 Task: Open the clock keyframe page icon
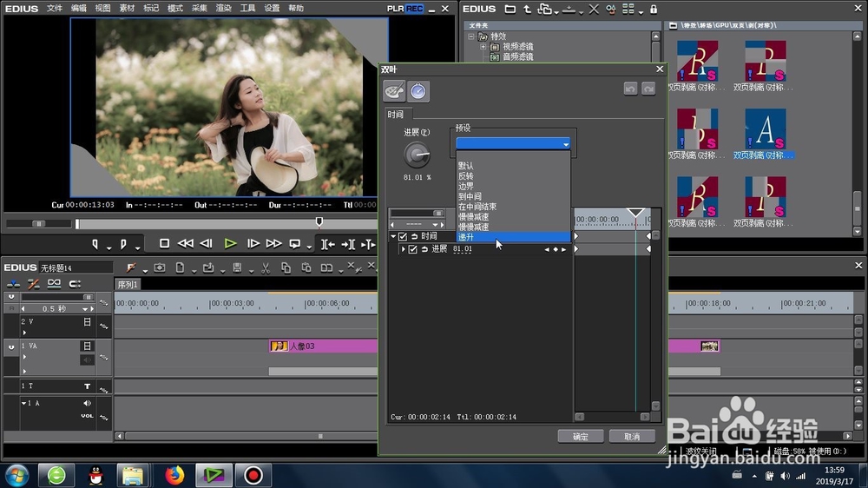click(418, 91)
